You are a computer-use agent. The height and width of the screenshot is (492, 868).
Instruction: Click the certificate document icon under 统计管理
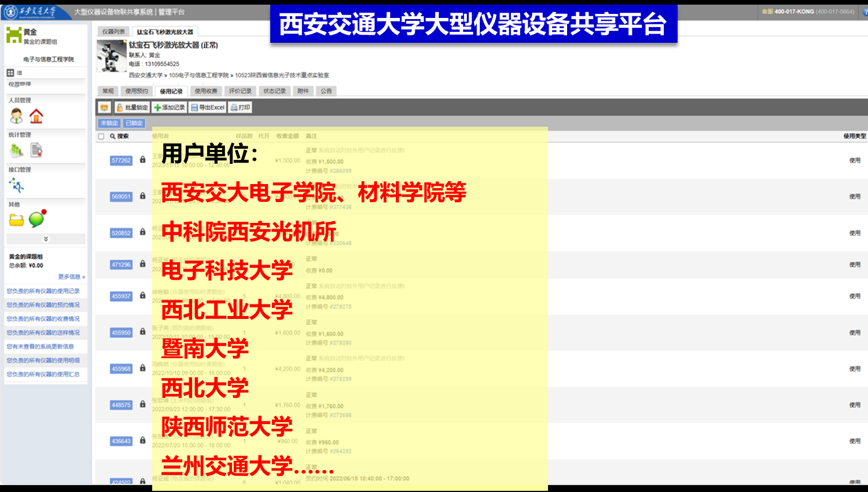coord(36,150)
